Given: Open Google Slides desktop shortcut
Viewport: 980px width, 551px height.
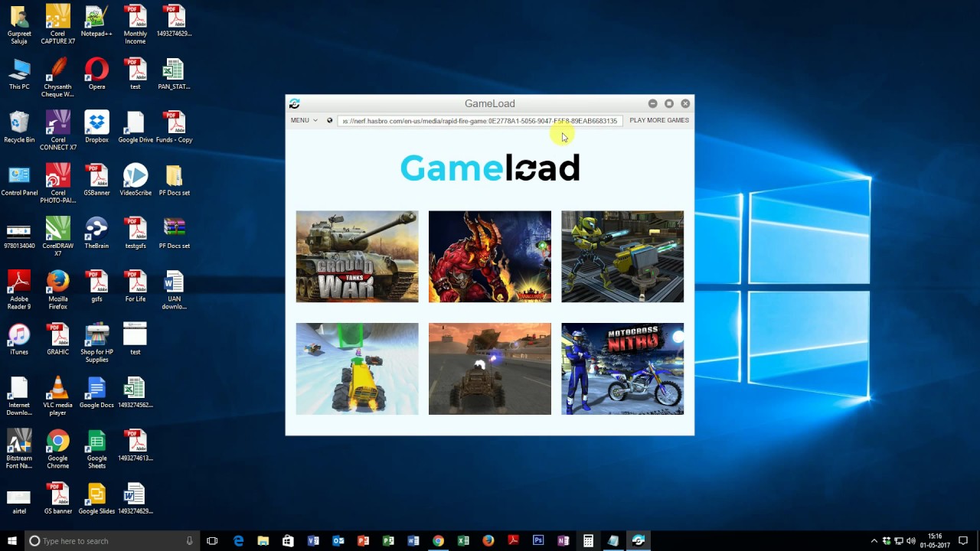Looking at the screenshot, I should pos(96,498).
